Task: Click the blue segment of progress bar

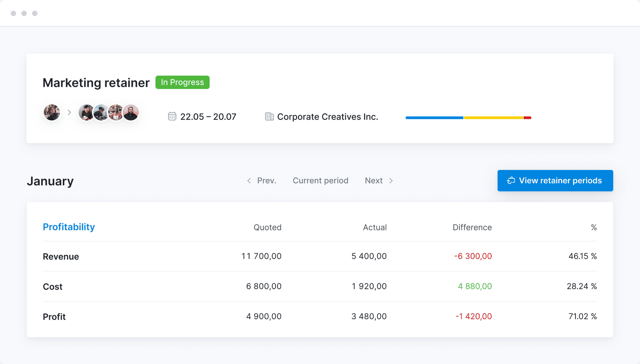Action: 434,118
